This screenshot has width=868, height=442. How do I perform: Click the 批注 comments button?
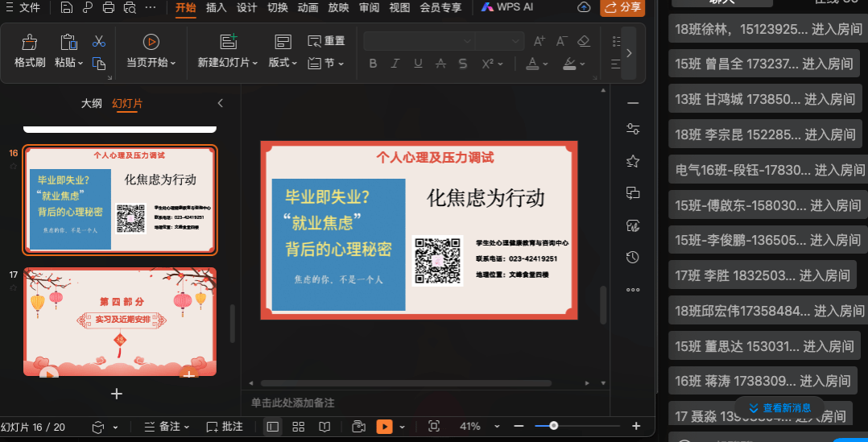[225, 427]
